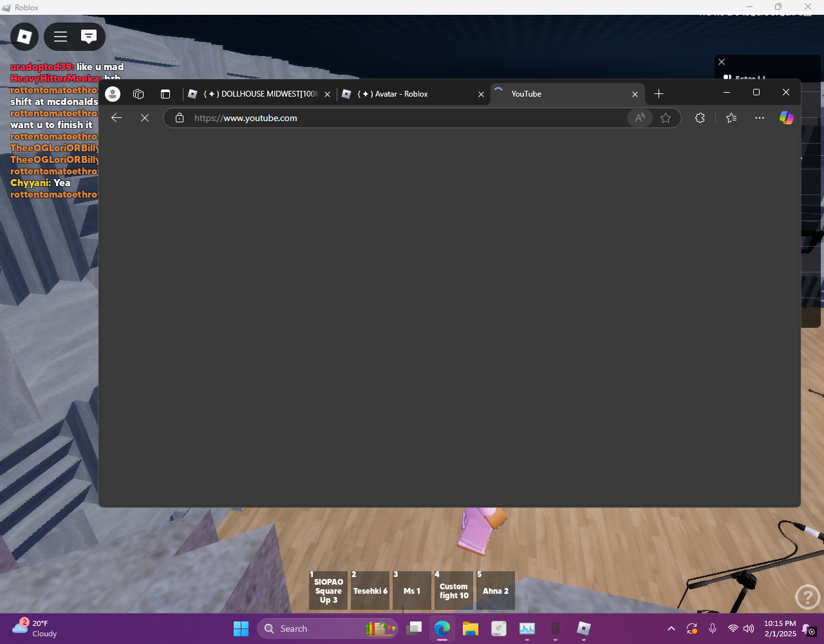This screenshot has width=824, height=644.
Task: Open the Roblox logo menu button
Action: [24, 37]
